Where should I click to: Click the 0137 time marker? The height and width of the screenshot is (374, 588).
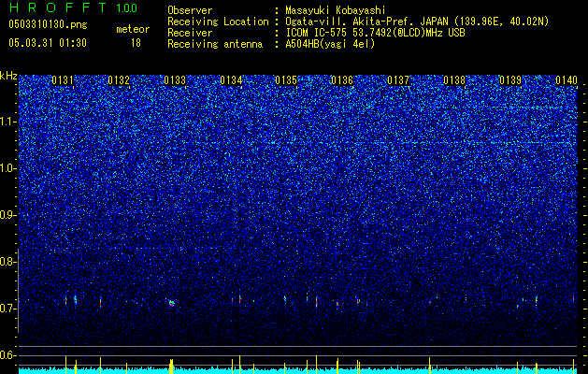click(398, 80)
